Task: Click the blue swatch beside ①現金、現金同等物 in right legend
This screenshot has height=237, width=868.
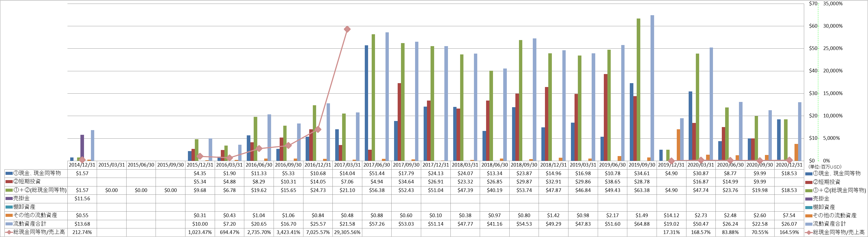Action: pyautogui.click(x=809, y=173)
